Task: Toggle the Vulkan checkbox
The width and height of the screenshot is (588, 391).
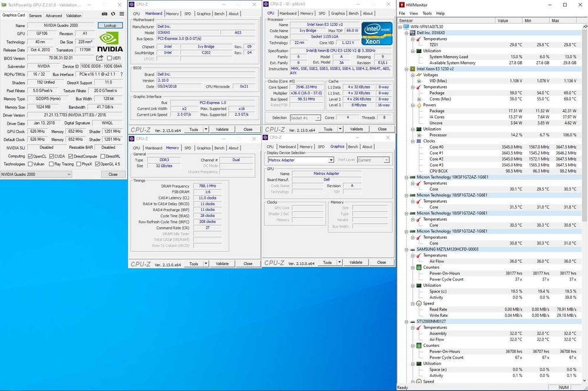Action: pyautogui.click(x=31, y=164)
